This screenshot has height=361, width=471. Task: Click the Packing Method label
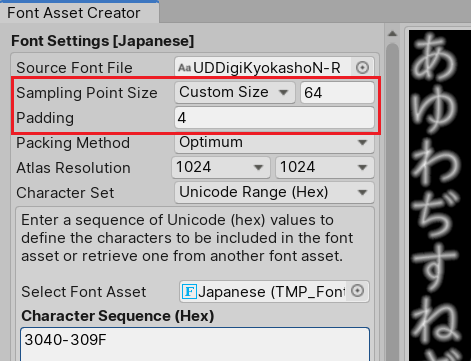pyautogui.click(x=73, y=143)
